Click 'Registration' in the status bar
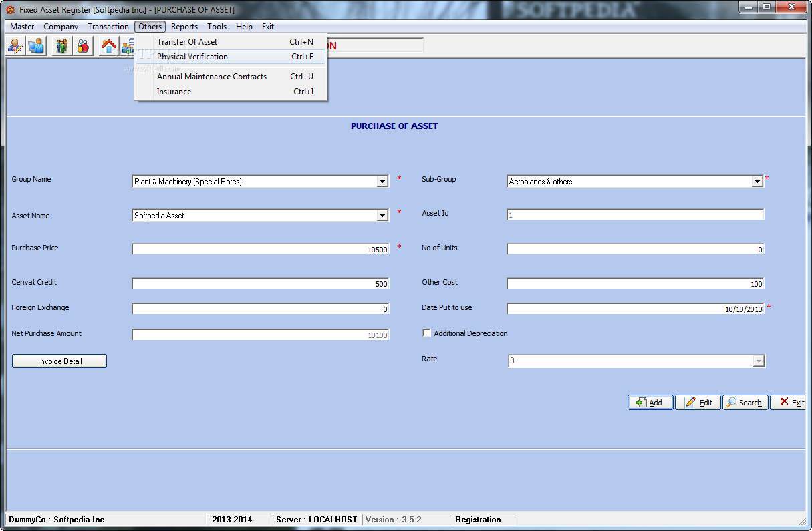This screenshot has width=812, height=531. point(478,520)
